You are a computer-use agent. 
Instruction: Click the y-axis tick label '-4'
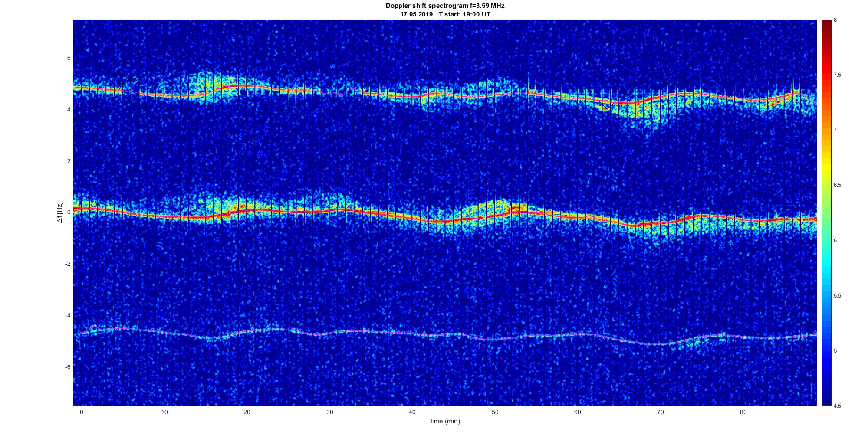click(68, 315)
